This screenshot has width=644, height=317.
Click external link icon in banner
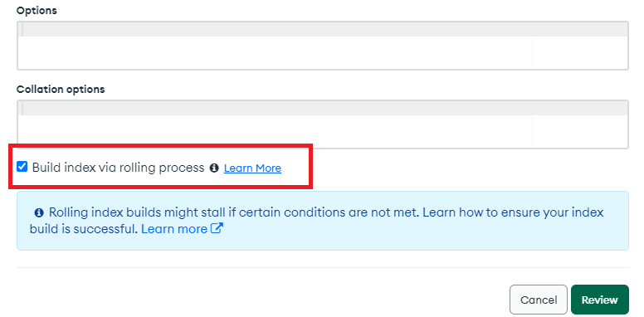click(x=217, y=228)
